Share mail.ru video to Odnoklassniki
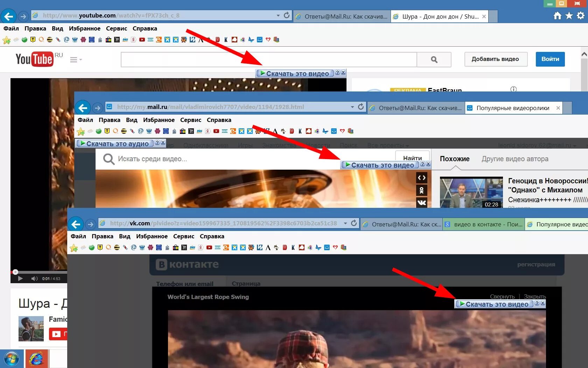Screen dimensions: 588x368 point(422,190)
